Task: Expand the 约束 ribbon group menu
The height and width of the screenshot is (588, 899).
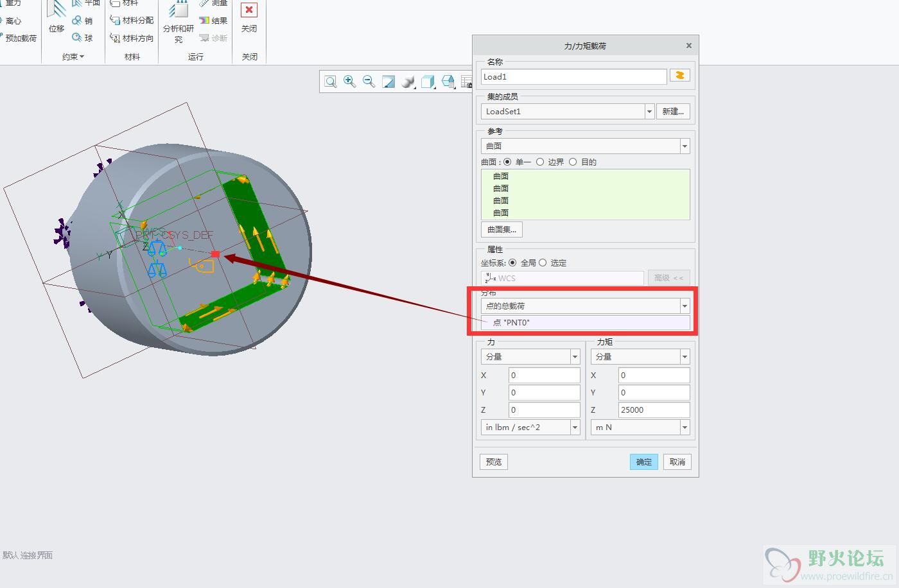Action: [73, 56]
